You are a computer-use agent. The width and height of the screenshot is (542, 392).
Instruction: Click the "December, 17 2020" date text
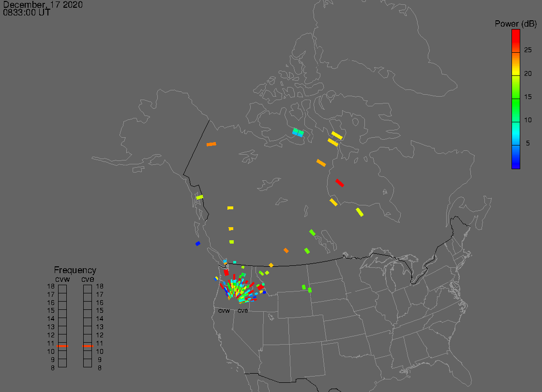click(43, 4)
